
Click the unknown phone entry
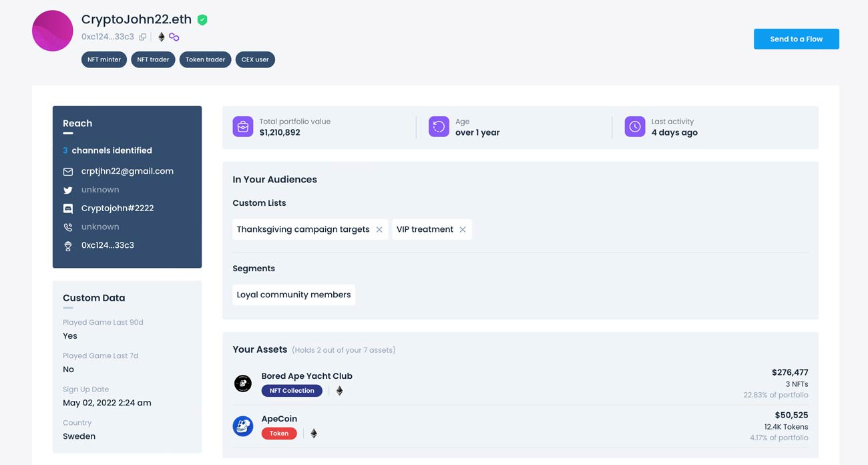pyautogui.click(x=100, y=226)
